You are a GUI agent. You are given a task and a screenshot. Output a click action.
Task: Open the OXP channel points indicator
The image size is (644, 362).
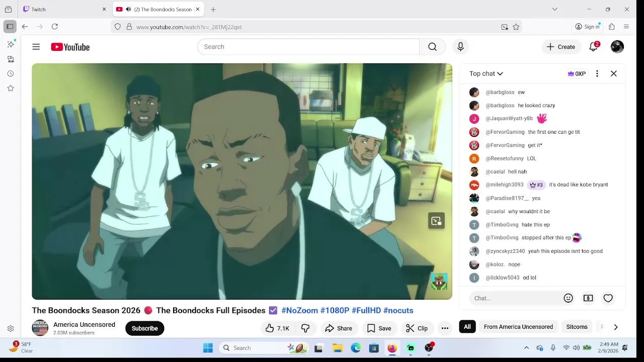pyautogui.click(x=577, y=73)
